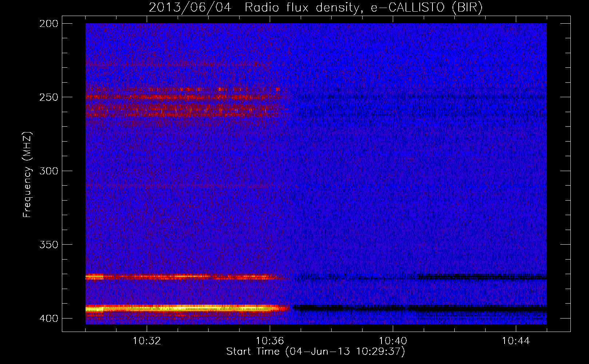Click the 'Start Time (04-Jun-13 10:29:37)' label
The width and height of the screenshot is (589, 364).
coord(316,352)
